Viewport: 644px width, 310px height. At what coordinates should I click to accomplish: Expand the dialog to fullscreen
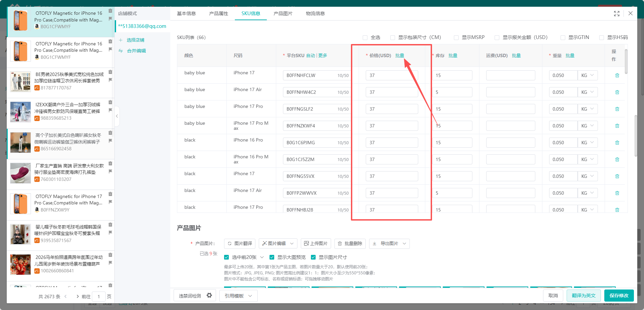pyautogui.click(x=617, y=13)
